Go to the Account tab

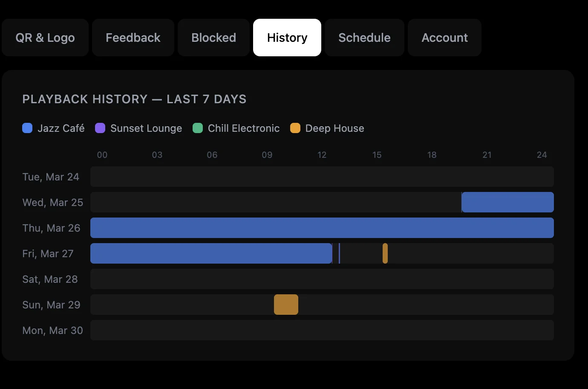click(444, 38)
